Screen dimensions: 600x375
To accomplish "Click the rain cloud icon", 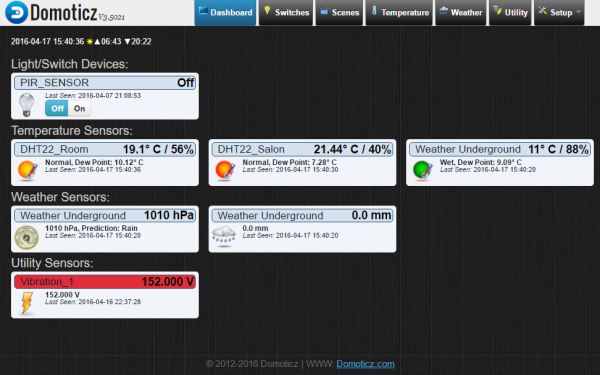I will (x=224, y=236).
